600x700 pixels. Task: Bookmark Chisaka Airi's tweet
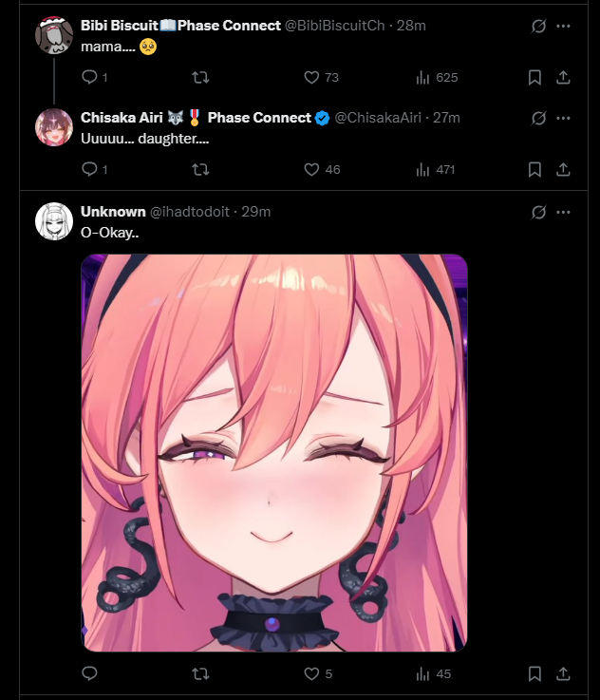pos(534,170)
